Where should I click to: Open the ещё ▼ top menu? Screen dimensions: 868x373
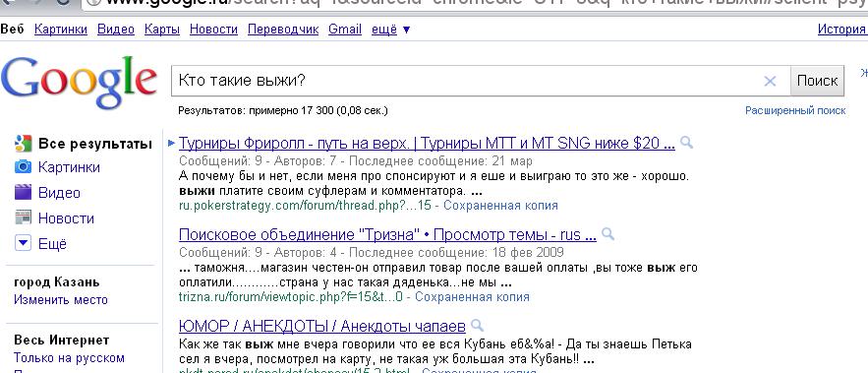pos(391,30)
